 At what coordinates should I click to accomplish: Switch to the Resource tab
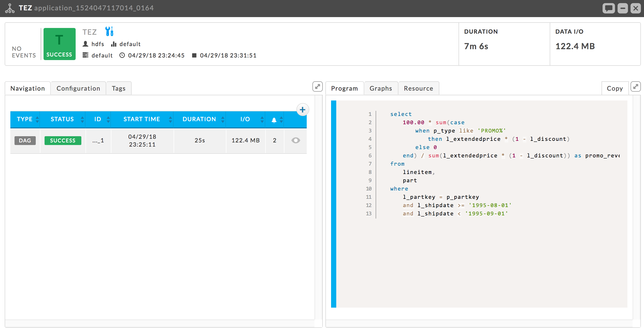418,89
